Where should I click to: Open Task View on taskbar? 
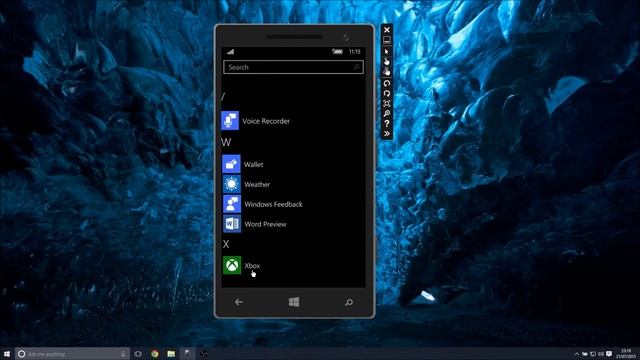[x=138, y=354]
